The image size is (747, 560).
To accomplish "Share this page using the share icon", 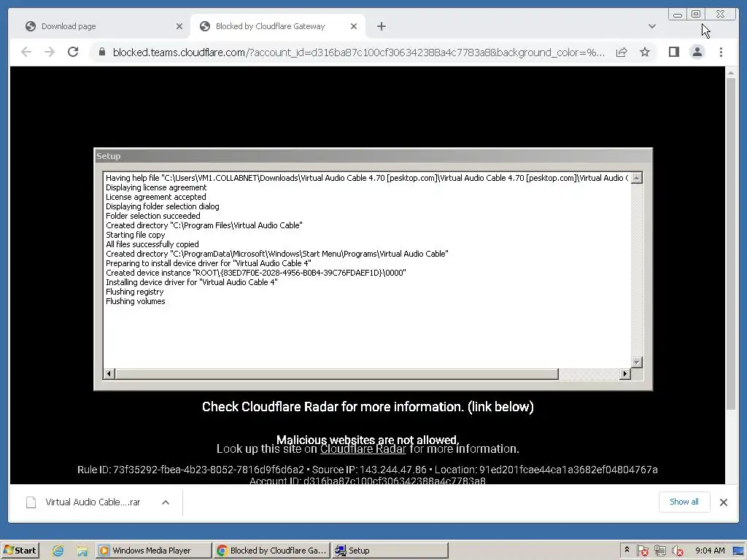I will point(622,52).
